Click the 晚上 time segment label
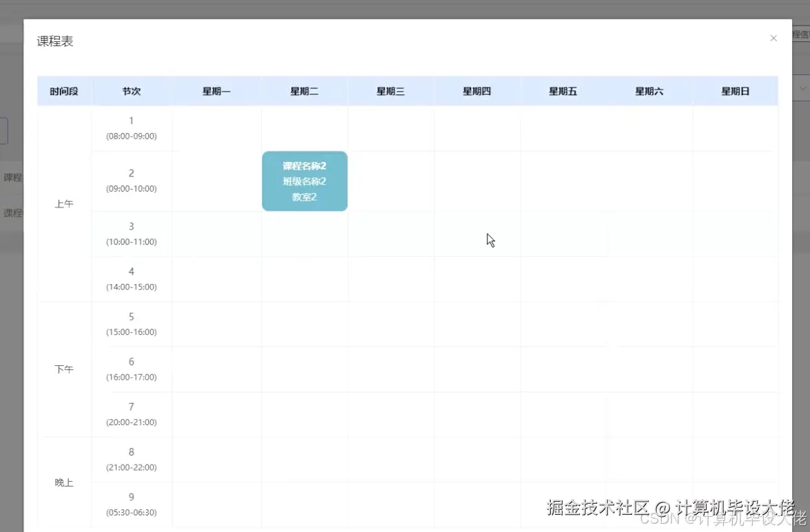 pos(64,482)
